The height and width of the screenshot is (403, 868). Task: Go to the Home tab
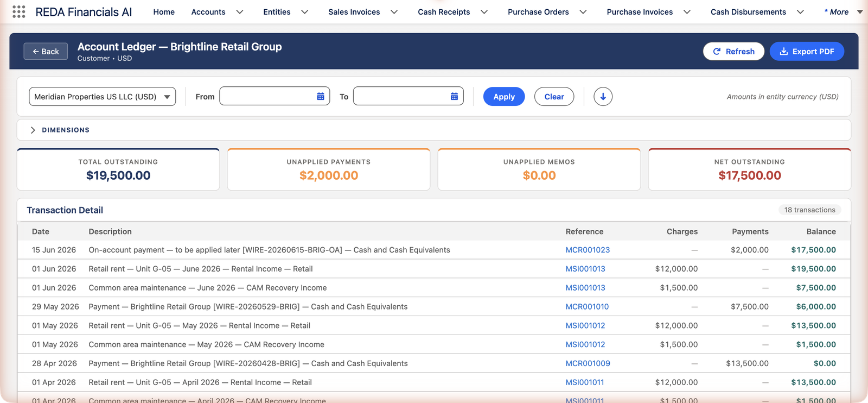click(x=164, y=12)
